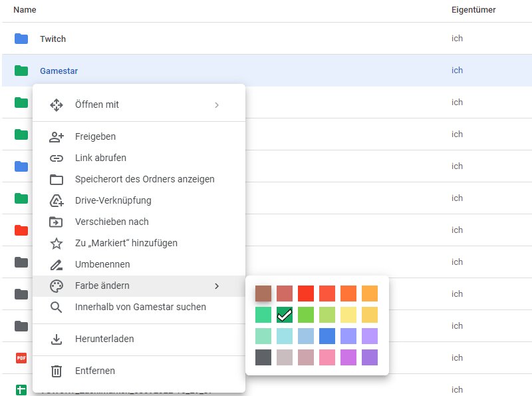This screenshot has width=532, height=396.
Task: Expand the Öffnen mit submenu arrow
Action: tap(217, 104)
